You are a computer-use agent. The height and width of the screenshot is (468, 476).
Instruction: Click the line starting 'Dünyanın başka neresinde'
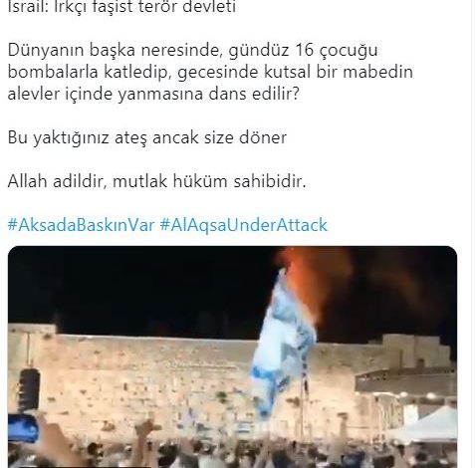click(x=192, y=50)
